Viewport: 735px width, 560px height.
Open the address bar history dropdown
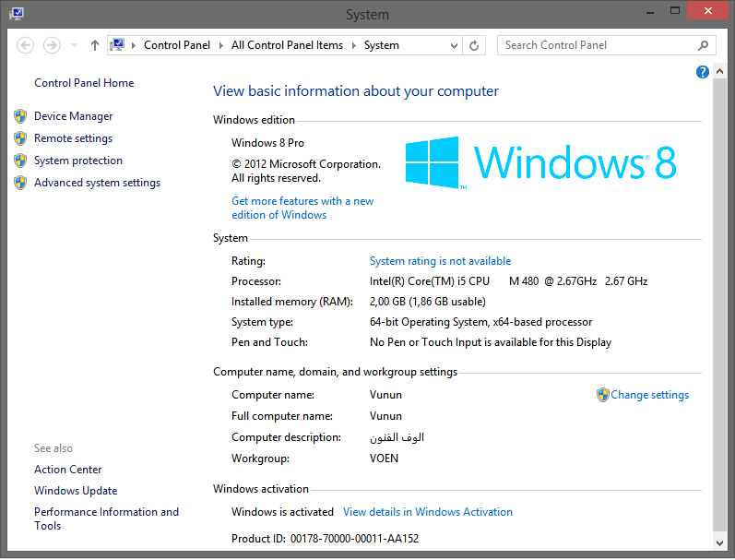[454, 45]
